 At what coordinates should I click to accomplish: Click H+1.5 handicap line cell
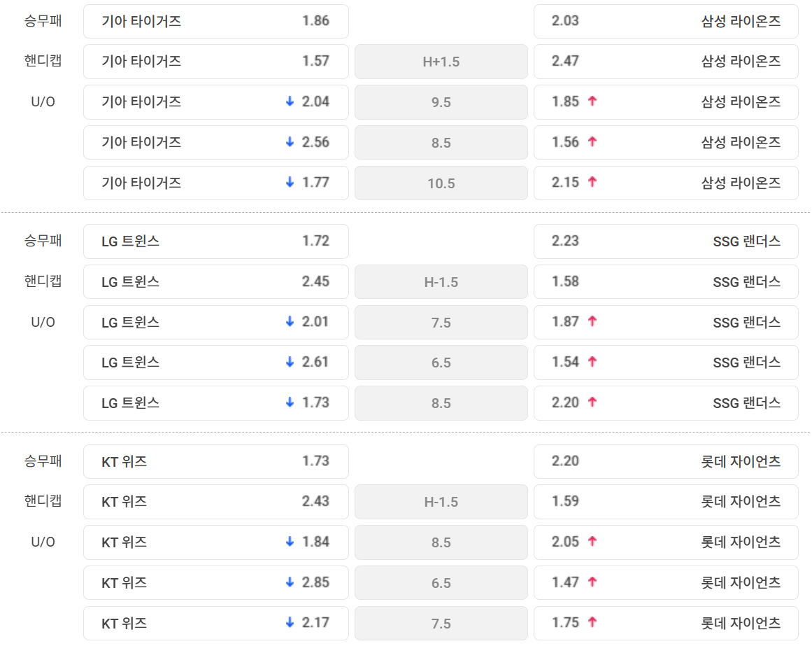coord(441,62)
